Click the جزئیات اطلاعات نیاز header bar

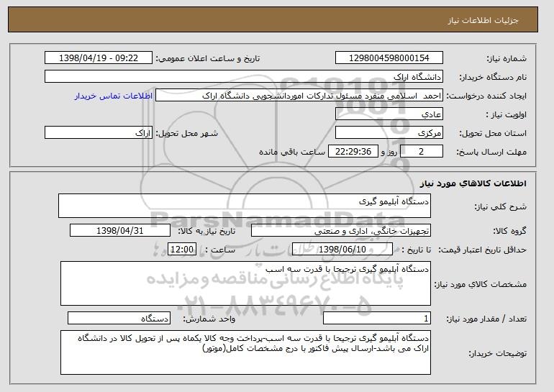coord(273,19)
